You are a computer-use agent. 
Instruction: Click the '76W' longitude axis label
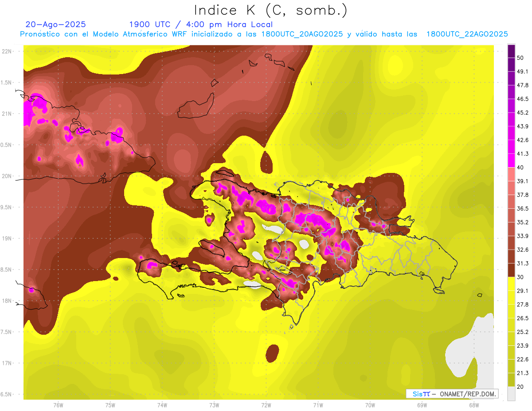coord(58,405)
